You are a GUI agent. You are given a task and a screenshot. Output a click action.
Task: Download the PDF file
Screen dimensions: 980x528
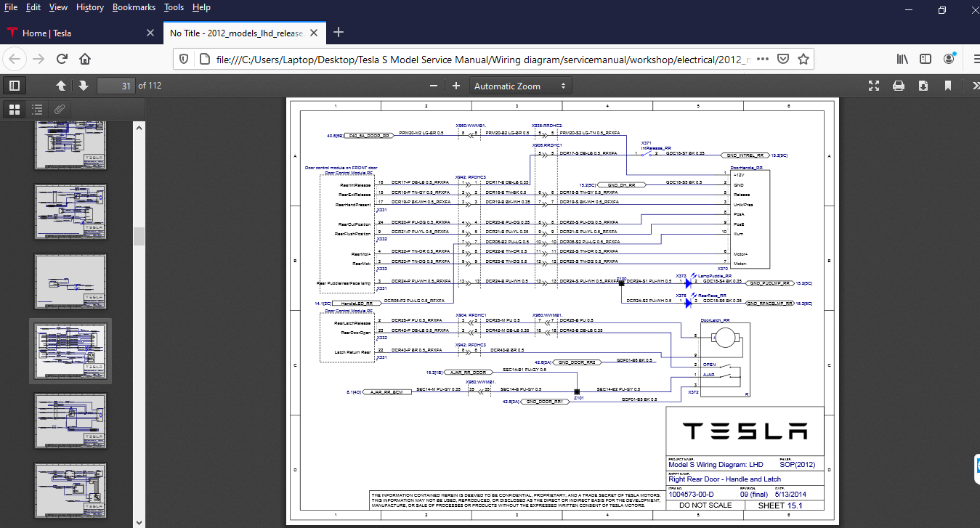tap(923, 86)
